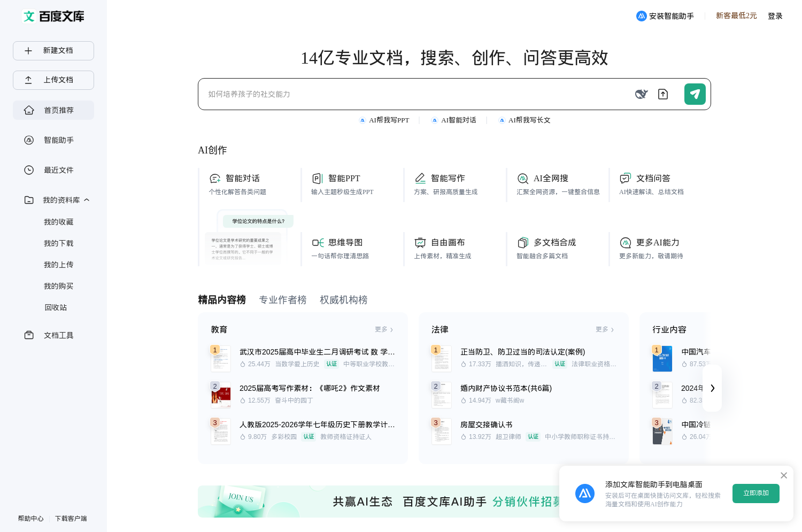Click the green send arrow button
Screen dimensions: 802x532
695,94
